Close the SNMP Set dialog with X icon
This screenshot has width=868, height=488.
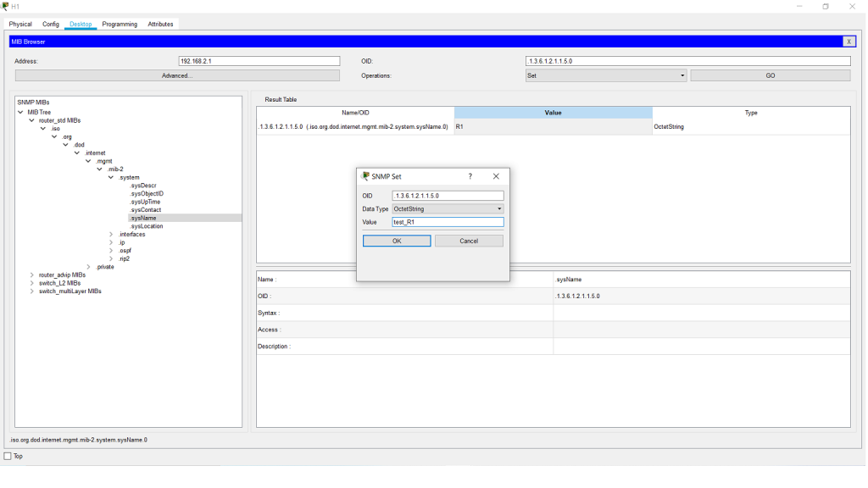(x=496, y=176)
